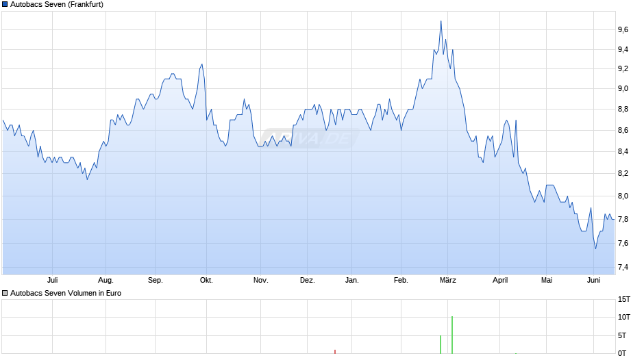The height and width of the screenshot is (360, 644).
Task: Click the 7,6 price axis value
Action: [x=623, y=244]
